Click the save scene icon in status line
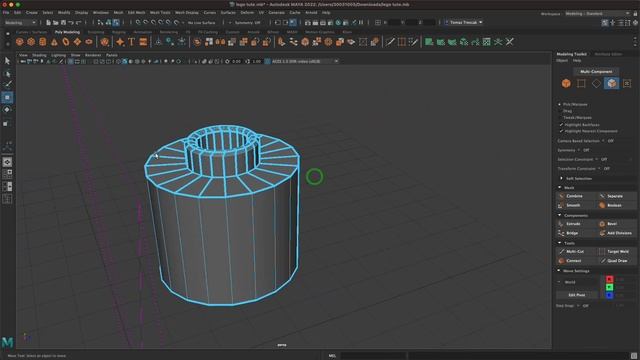This screenshot has width=640, height=360. pyautogui.click(x=63, y=22)
